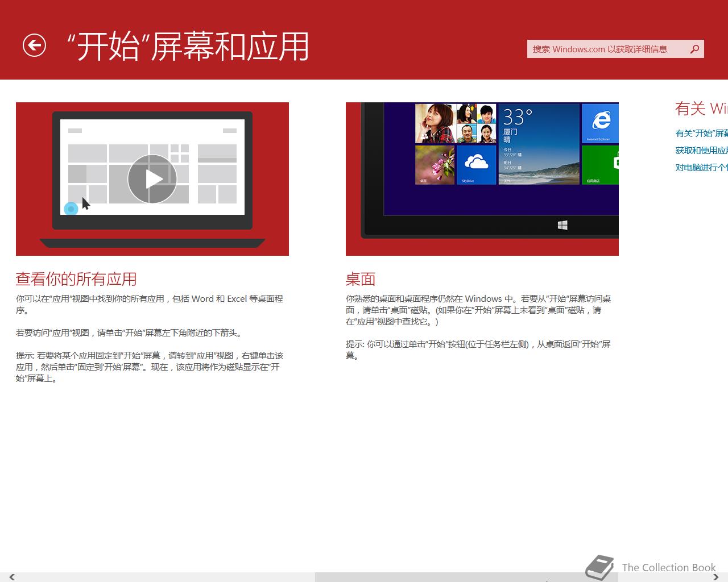Play the 查看你的所有应用 video
The height and width of the screenshot is (582, 728).
(152, 179)
